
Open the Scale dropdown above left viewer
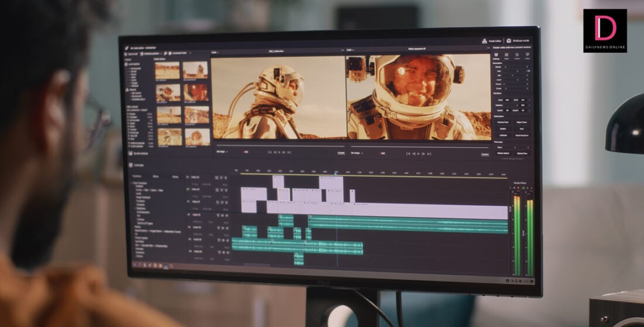pyautogui.click(x=215, y=52)
